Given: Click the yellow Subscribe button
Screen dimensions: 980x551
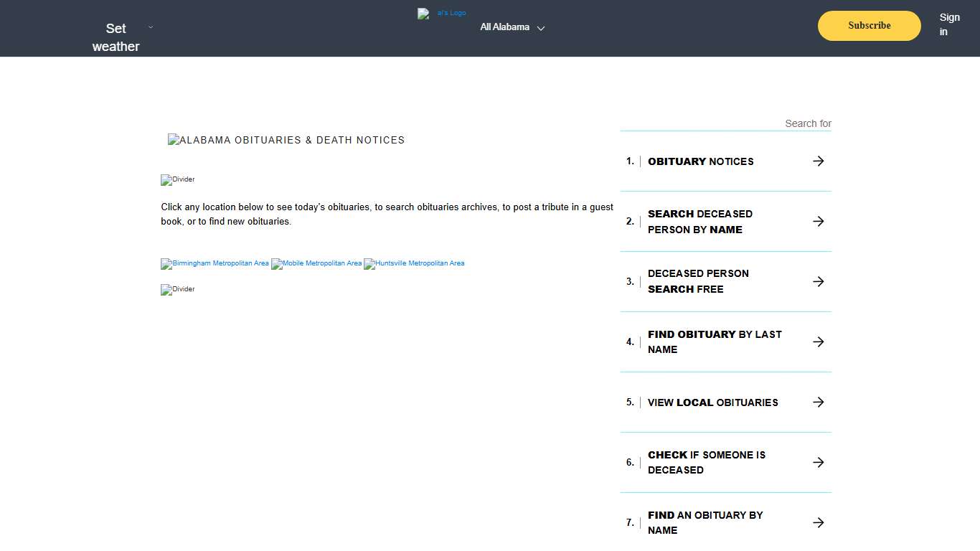Looking at the screenshot, I should coord(870,26).
